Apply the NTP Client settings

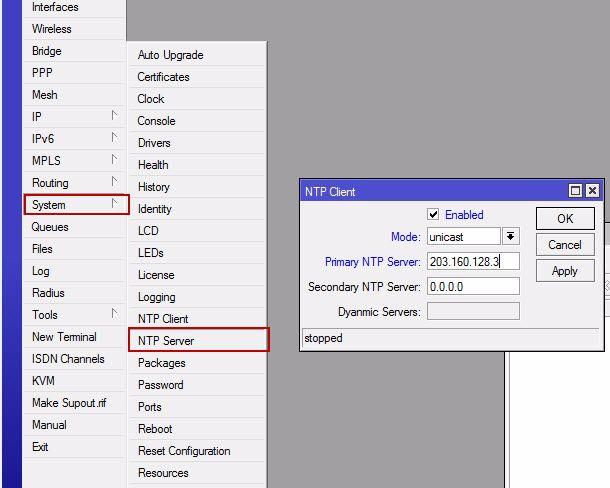[565, 271]
